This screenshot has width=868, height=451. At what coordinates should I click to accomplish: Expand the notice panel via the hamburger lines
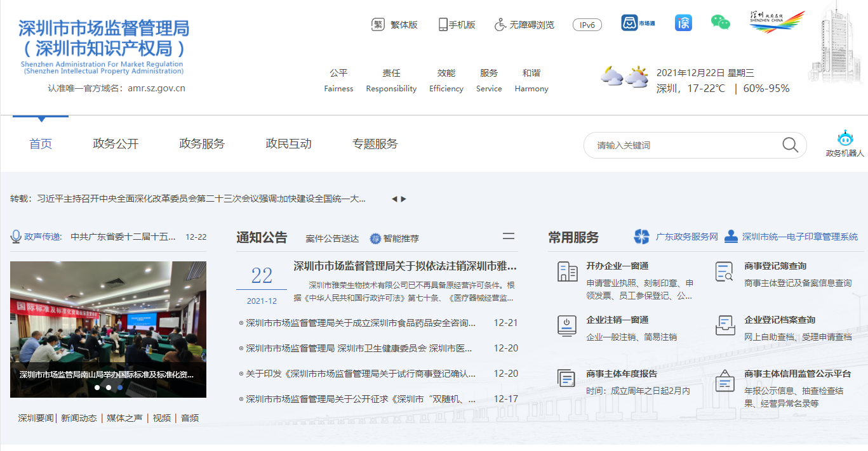coord(508,236)
